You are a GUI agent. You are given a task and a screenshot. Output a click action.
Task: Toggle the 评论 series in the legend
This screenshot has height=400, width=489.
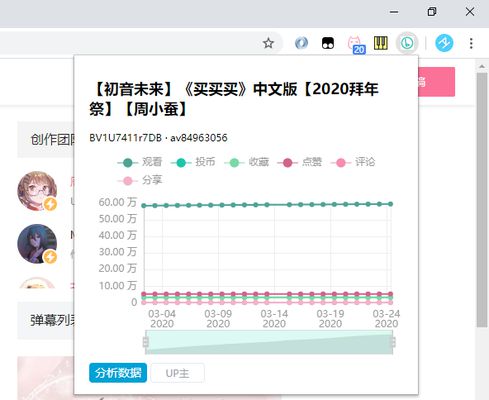(x=353, y=162)
